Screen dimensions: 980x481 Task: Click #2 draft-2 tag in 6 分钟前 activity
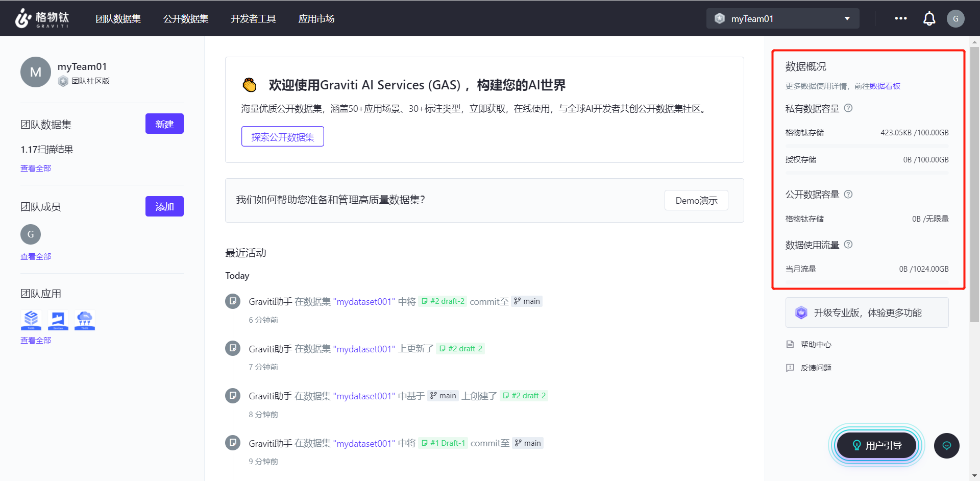coord(443,301)
